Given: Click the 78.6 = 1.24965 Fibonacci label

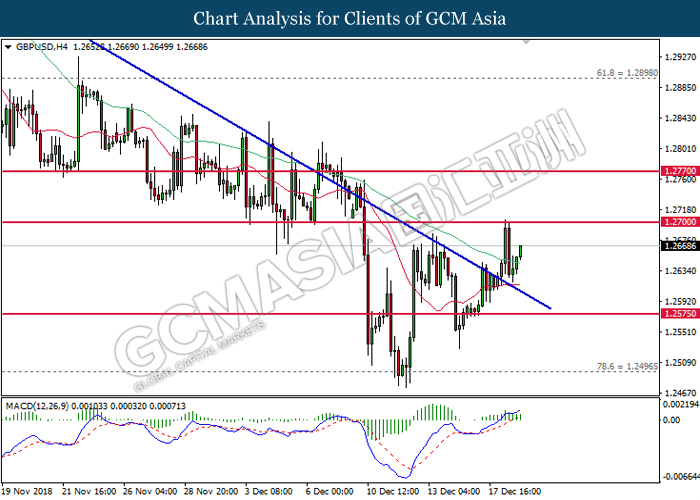Looking at the screenshot, I should click(627, 367).
